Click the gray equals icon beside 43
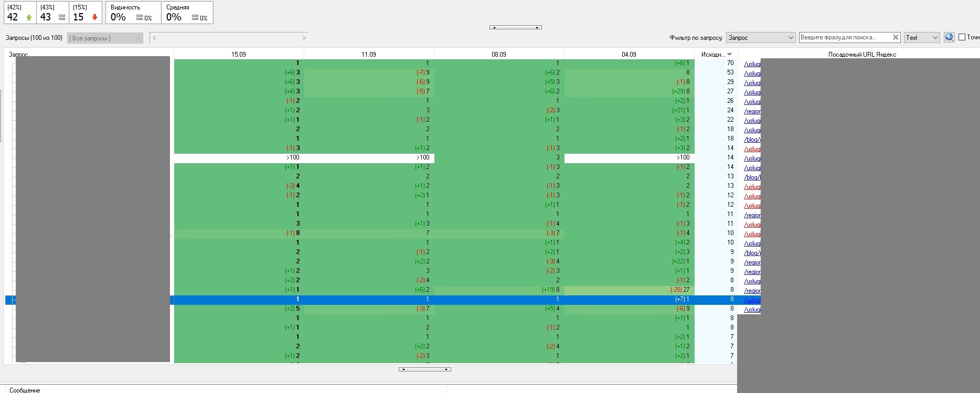The image size is (980, 393). point(62,17)
